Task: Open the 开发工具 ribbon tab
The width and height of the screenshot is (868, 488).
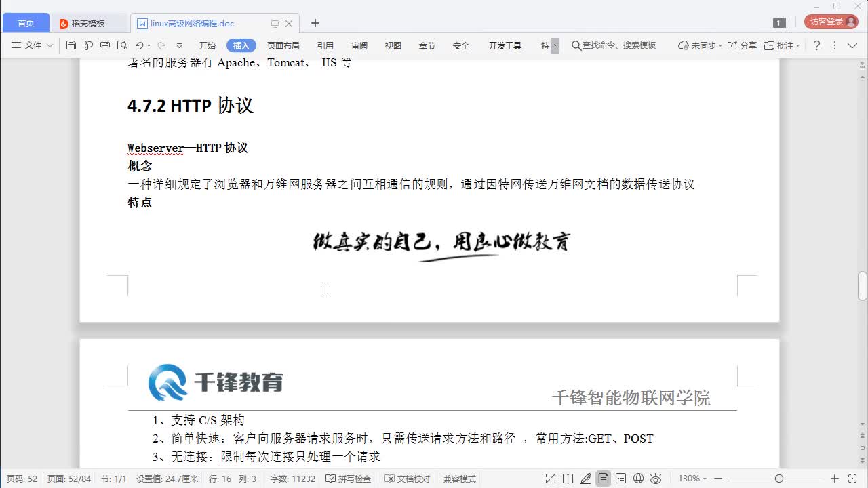Action: 505,45
